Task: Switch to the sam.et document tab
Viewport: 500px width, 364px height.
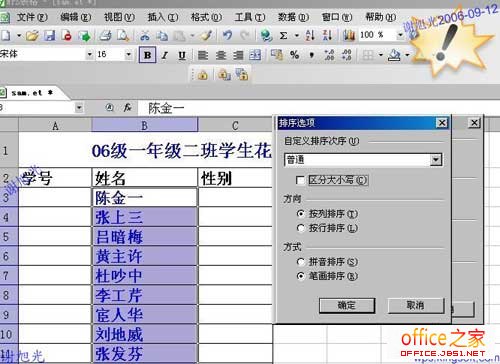Action: [x=32, y=93]
